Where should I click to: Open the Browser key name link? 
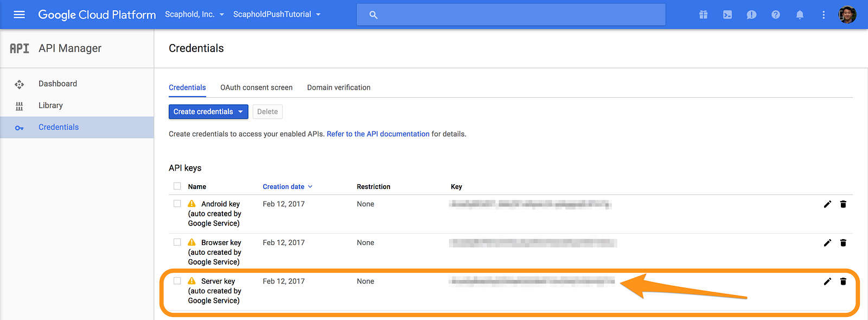point(215,252)
